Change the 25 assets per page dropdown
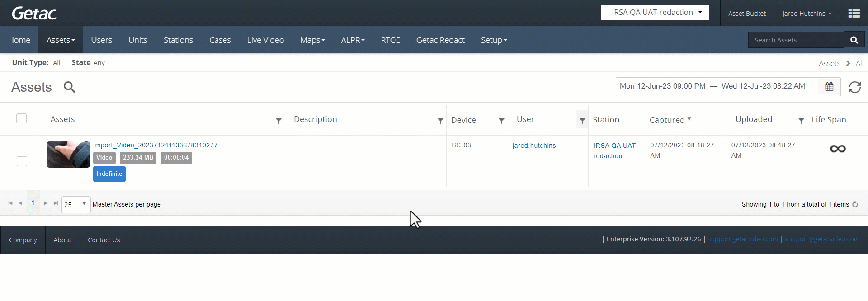This screenshot has height=301, width=868. click(x=76, y=204)
